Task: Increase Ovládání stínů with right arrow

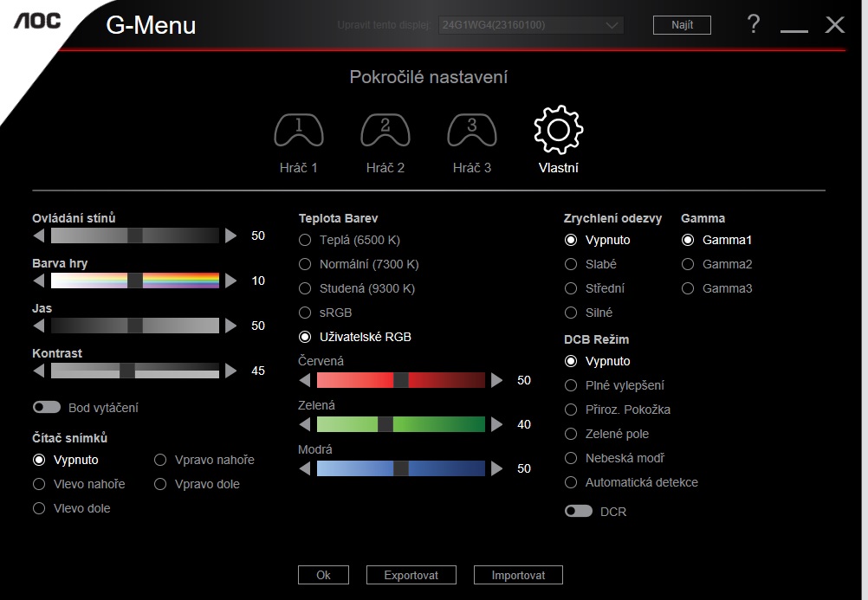Action: click(x=230, y=235)
